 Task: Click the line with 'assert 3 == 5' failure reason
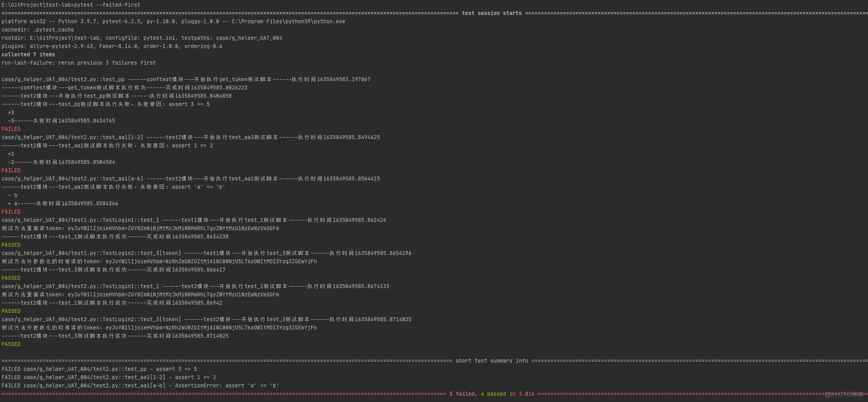(106, 104)
